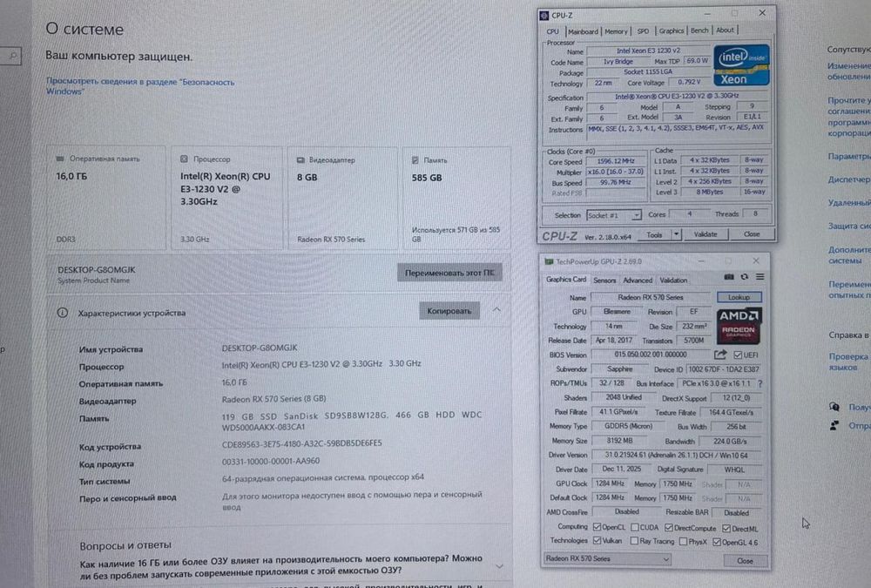The width and height of the screenshot is (871, 588).
Task: Collapse the Характеристики устройства section
Action: point(496,309)
